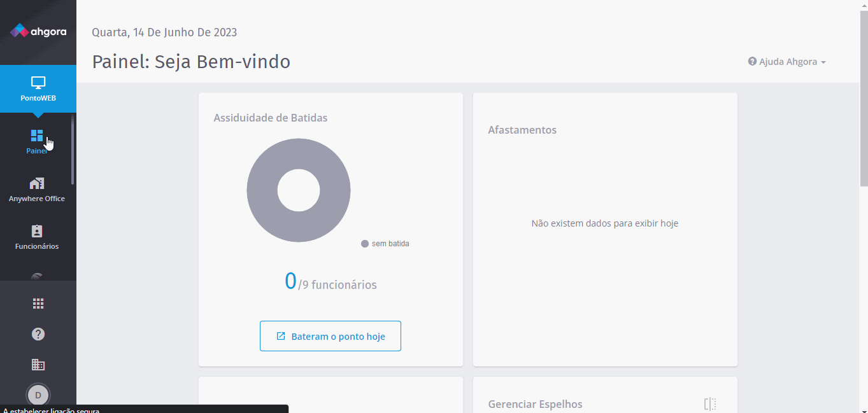The height and width of the screenshot is (413, 868).
Task: Click the Bateram o ponto hoje button
Action: [330, 335]
